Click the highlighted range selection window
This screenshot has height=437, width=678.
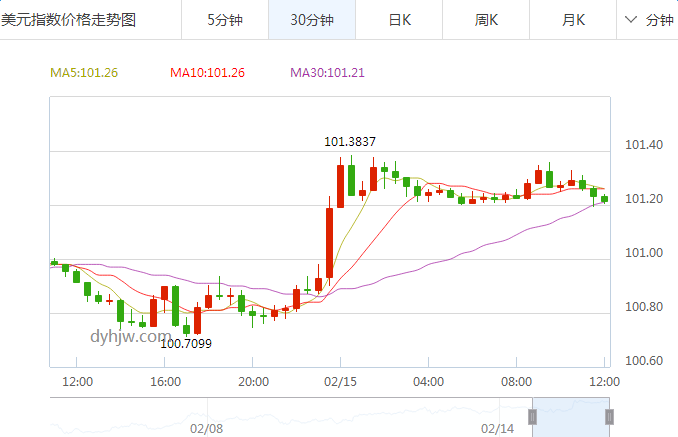[x=571, y=417]
